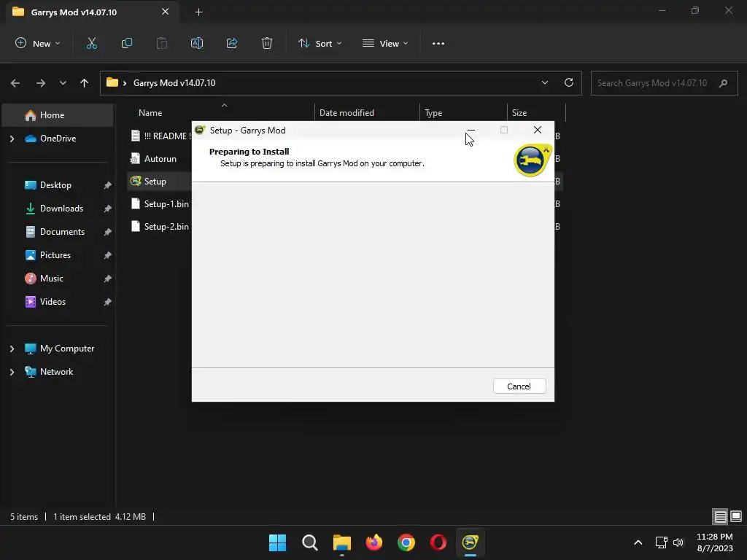This screenshot has width=747, height=560.
Task: Select the Setup-2.bin file
Action: [160, 227]
